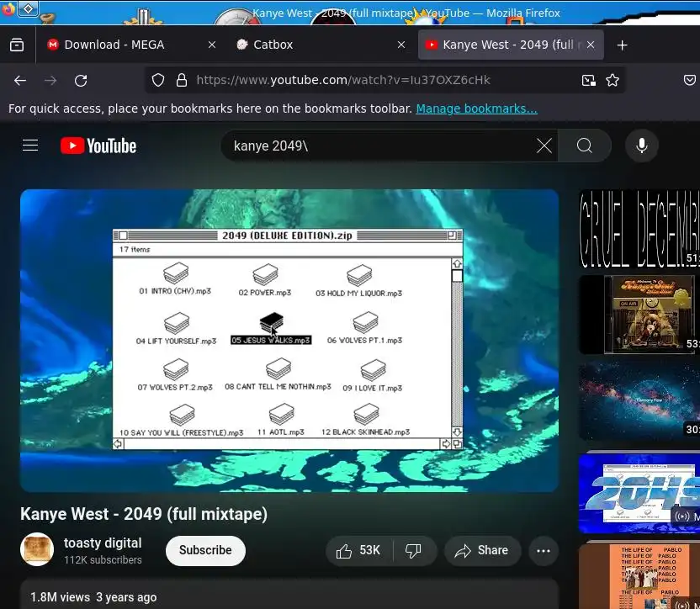Image resolution: width=700 pixels, height=609 pixels.
Task: Close the Download - MEGA tab
Action: click(212, 45)
